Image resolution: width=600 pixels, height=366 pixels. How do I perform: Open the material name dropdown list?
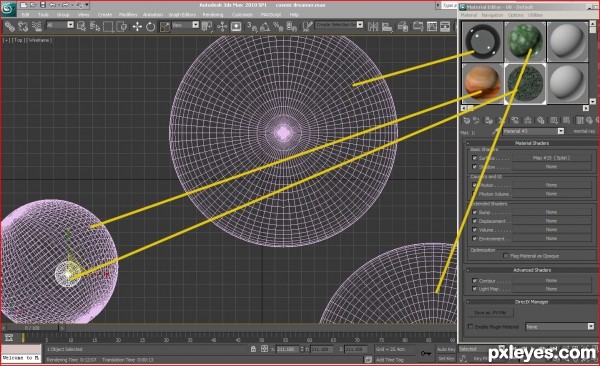[x=561, y=131]
